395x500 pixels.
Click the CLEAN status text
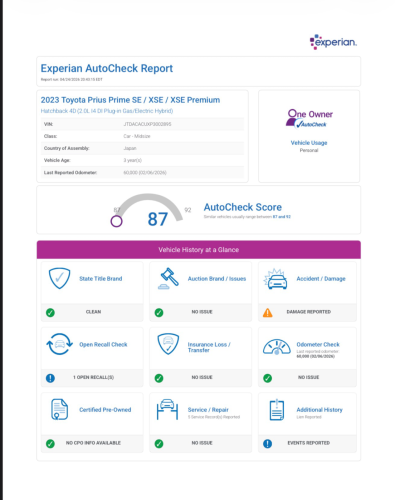[x=93, y=312]
